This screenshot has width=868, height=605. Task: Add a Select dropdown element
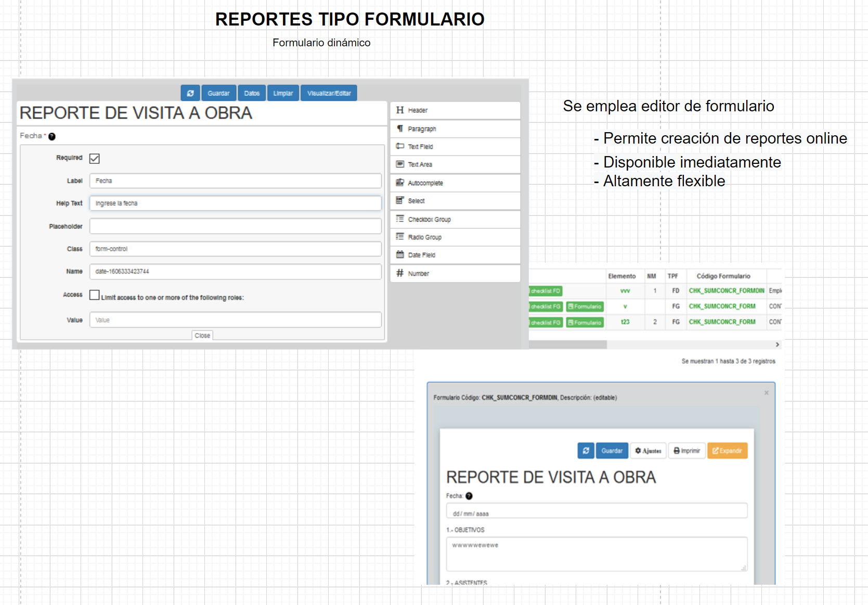click(x=455, y=201)
